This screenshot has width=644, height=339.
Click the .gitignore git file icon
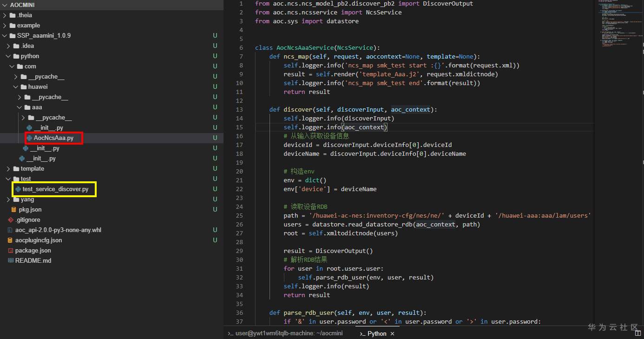click(x=11, y=220)
